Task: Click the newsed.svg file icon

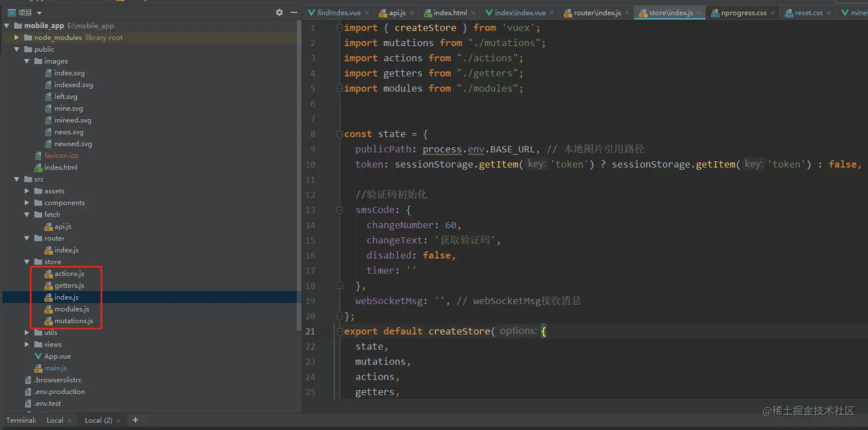Action: coord(48,144)
